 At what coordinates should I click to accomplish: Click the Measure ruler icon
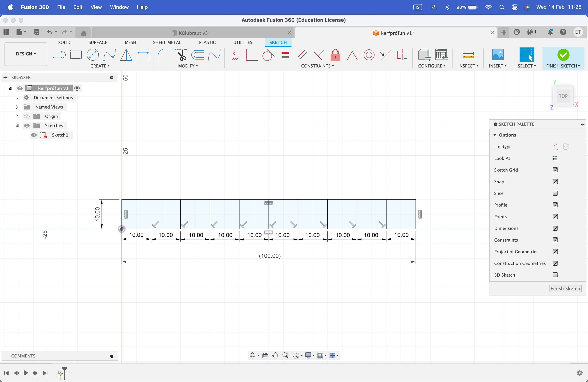tap(468, 55)
